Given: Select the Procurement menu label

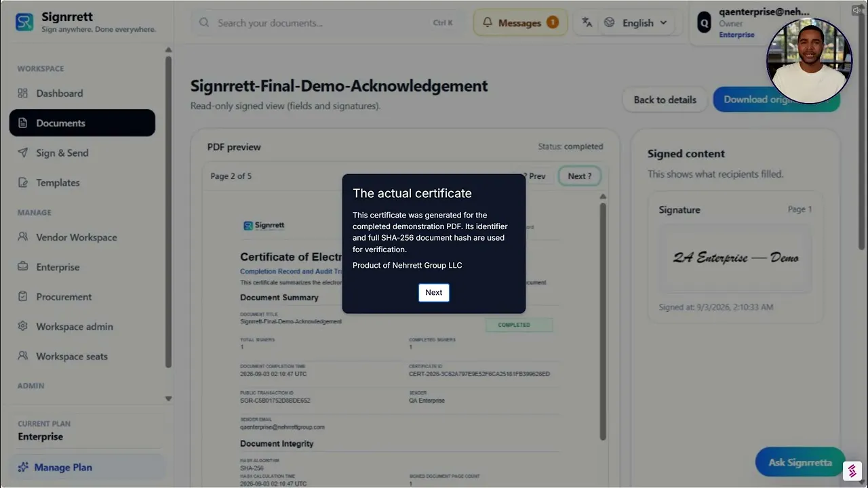Looking at the screenshot, I should [64, 297].
